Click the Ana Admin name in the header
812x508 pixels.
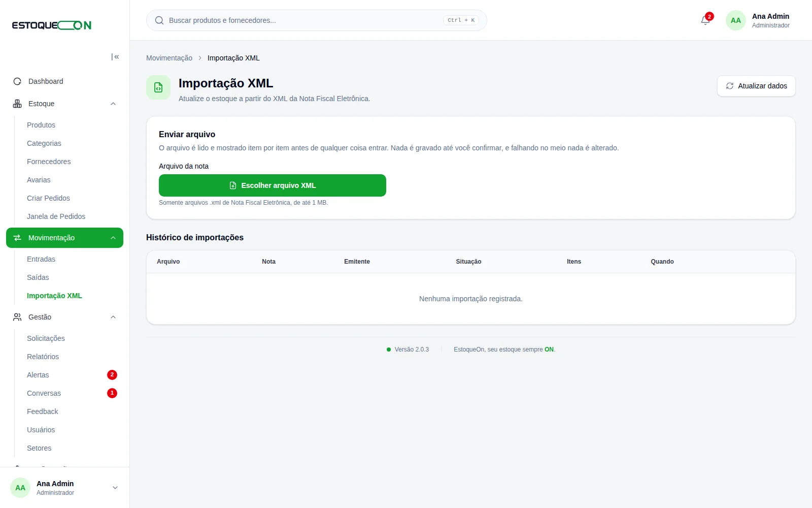(x=770, y=16)
